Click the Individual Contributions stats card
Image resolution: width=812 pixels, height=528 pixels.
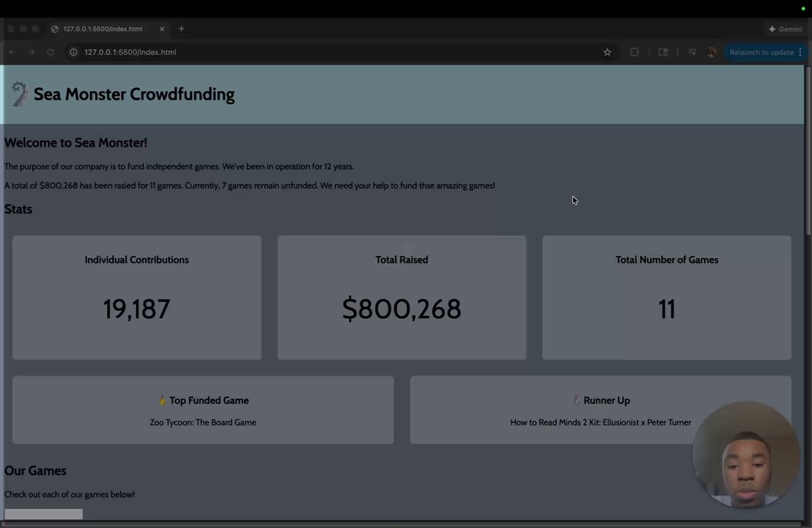point(136,298)
